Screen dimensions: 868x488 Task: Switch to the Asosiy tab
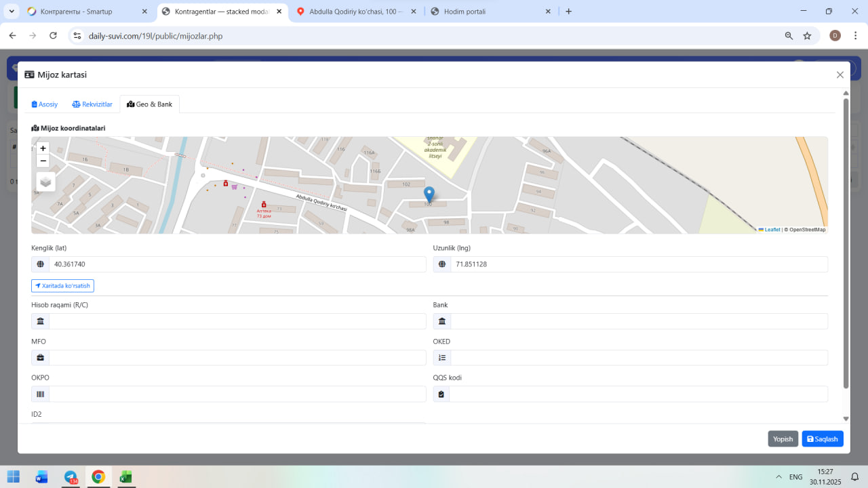(x=45, y=104)
